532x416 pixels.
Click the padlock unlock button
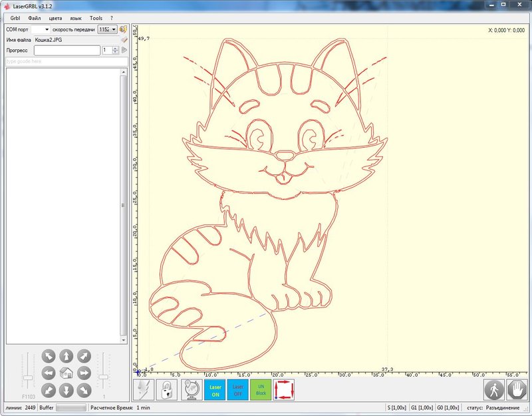coord(167,389)
